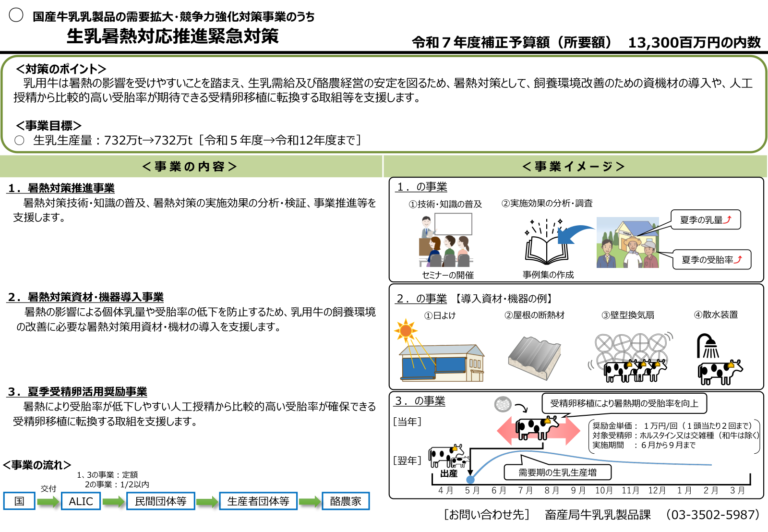Click heading 3．夏季受精卵活用奨励事業

[77, 392]
